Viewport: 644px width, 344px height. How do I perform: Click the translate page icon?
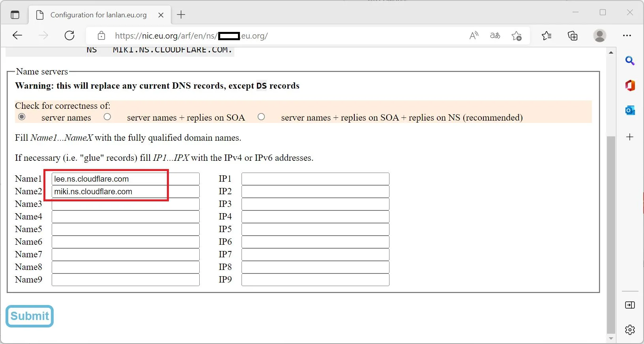(x=495, y=36)
